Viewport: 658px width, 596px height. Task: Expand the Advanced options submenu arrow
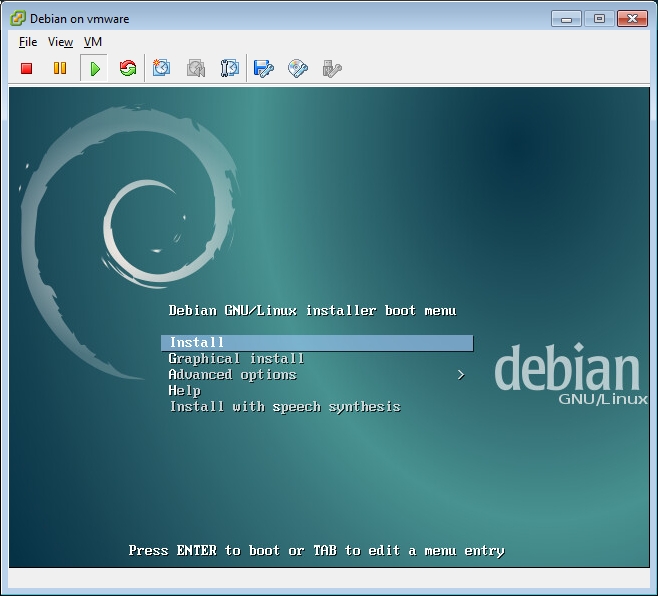pyautogui.click(x=461, y=374)
